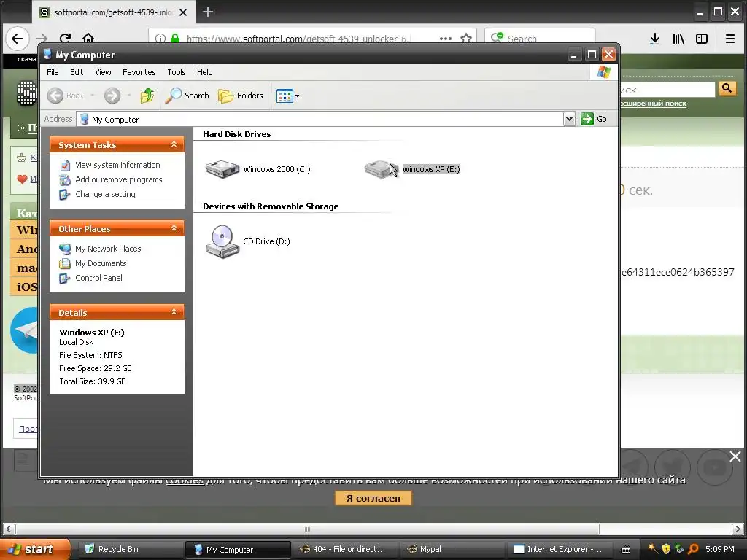This screenshot has height=560, width=747.
Task: Bookmark page with star icon
Action: pos(466,39)
